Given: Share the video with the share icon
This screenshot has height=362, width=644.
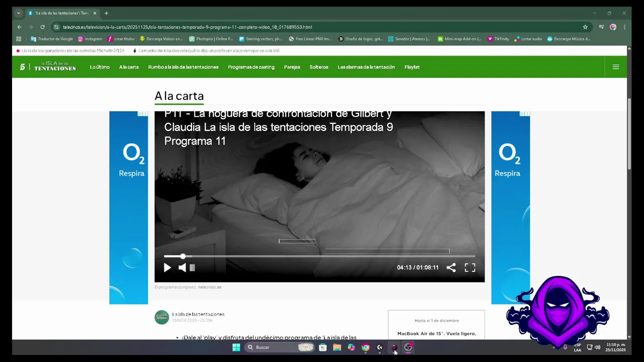Looking at the screenshot, I should 451,268.
